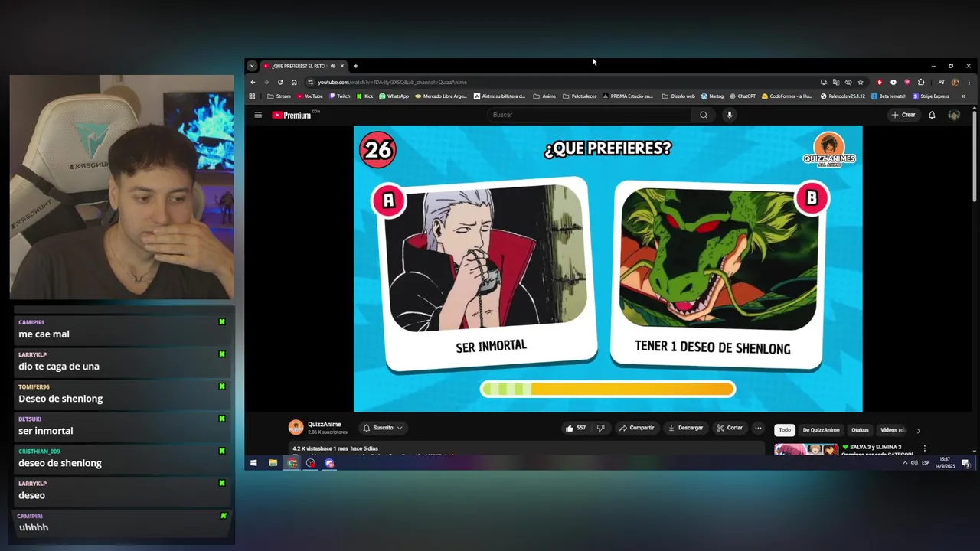Viewport: 980px width, 551px height.
Task: Open the Pelotudeces bookmarks folder
Action: tap(580, 96)
